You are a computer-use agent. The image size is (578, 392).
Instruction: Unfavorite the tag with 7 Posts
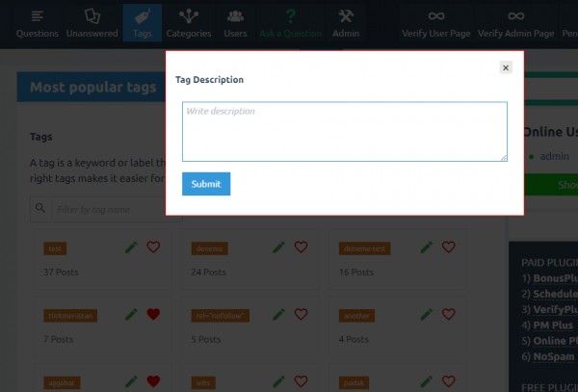[153, 314]
